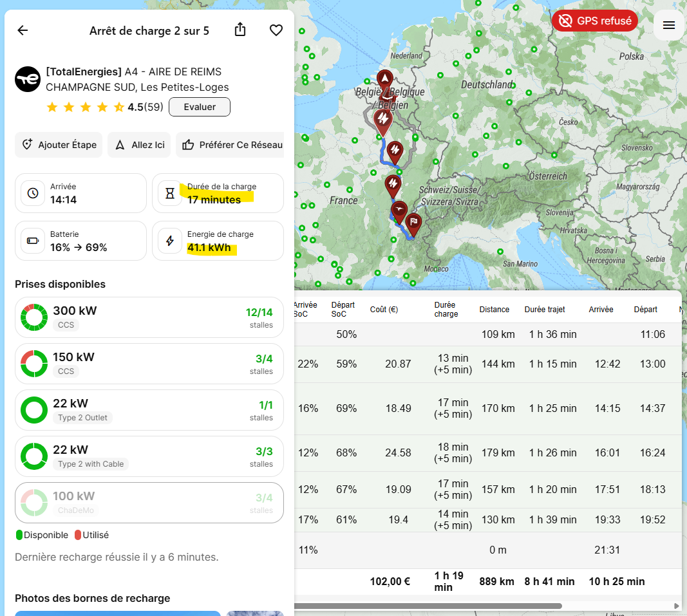The image size is (687, 616).
Task: Click the Durée charge column header
Action: (446, 310)
